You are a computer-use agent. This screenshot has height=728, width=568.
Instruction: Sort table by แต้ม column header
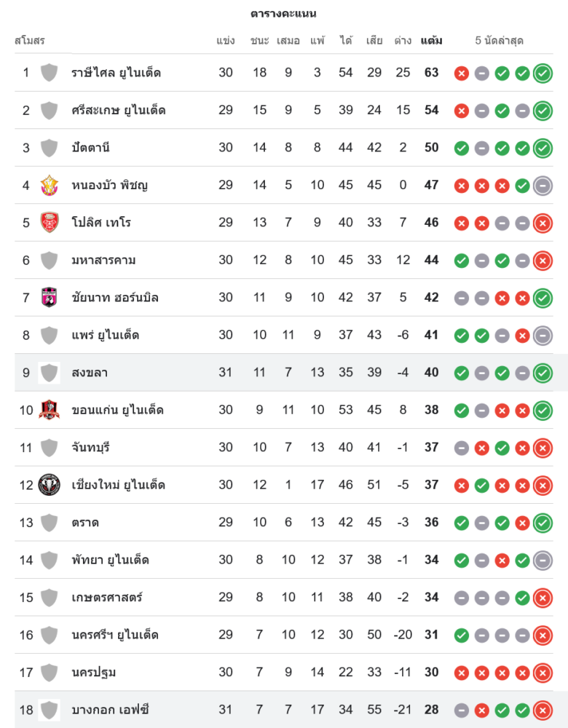coord(431,41)
